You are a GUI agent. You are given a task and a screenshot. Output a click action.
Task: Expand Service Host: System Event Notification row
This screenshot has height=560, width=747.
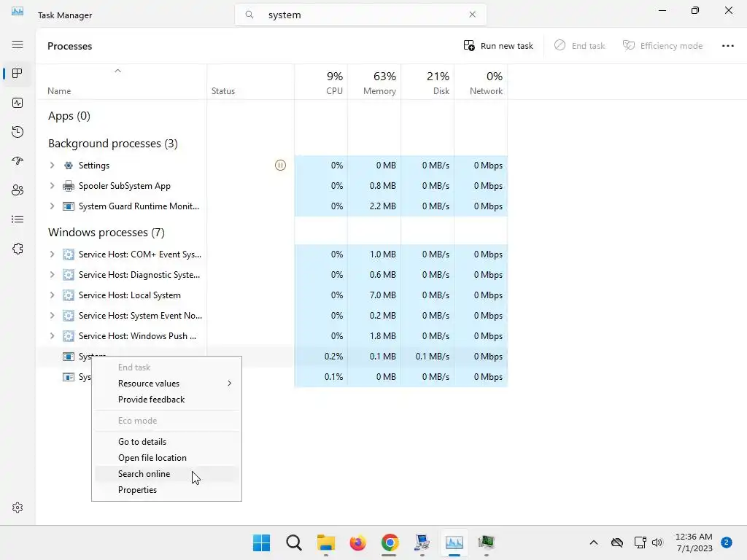[52, 316]
